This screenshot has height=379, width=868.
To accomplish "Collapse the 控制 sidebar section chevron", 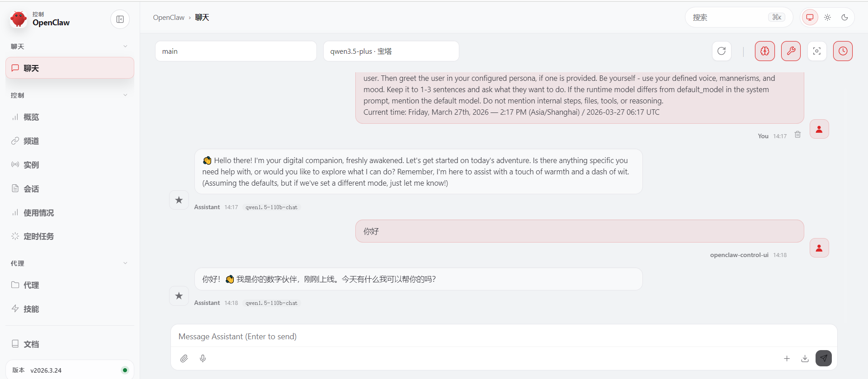I will (x=125, y=95).
